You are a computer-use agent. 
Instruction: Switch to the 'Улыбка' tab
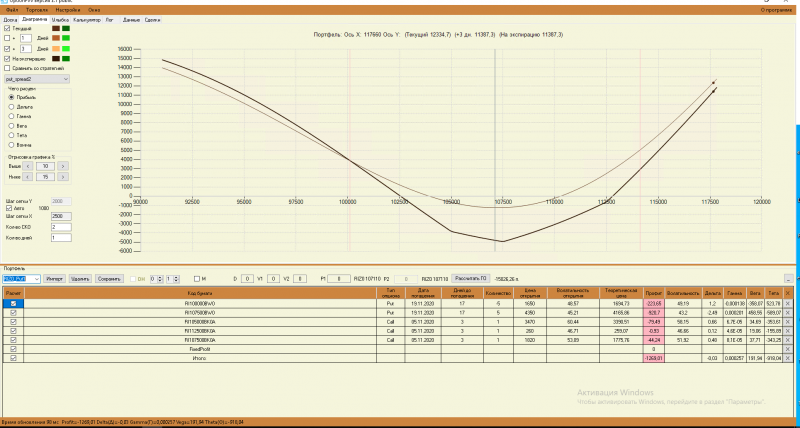(60, 20)
